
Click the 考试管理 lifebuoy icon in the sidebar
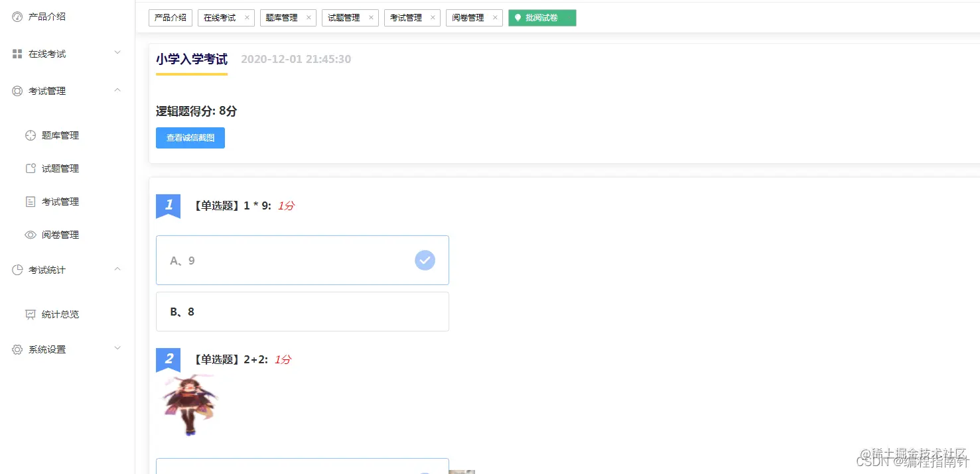[17, 91]
